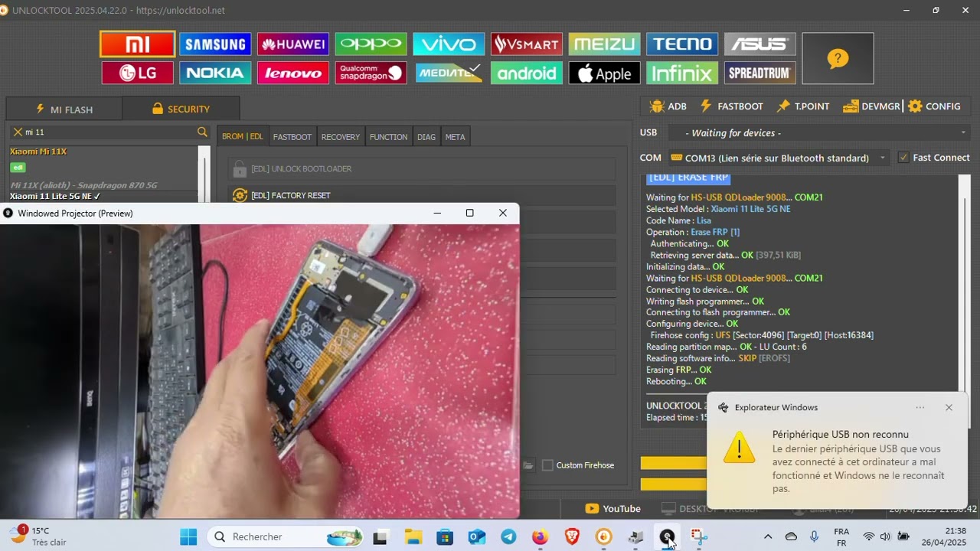The height and width of the screenshot is (551, 980).
Task: Select the Infinix brand icon
Action: click(682, 73)
